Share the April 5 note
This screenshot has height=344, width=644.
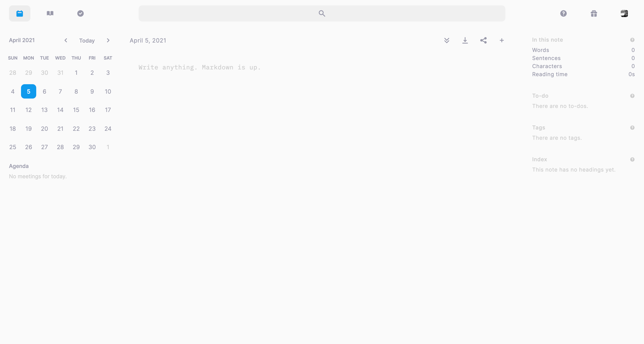pyautogui.click(x=483, y=40)
